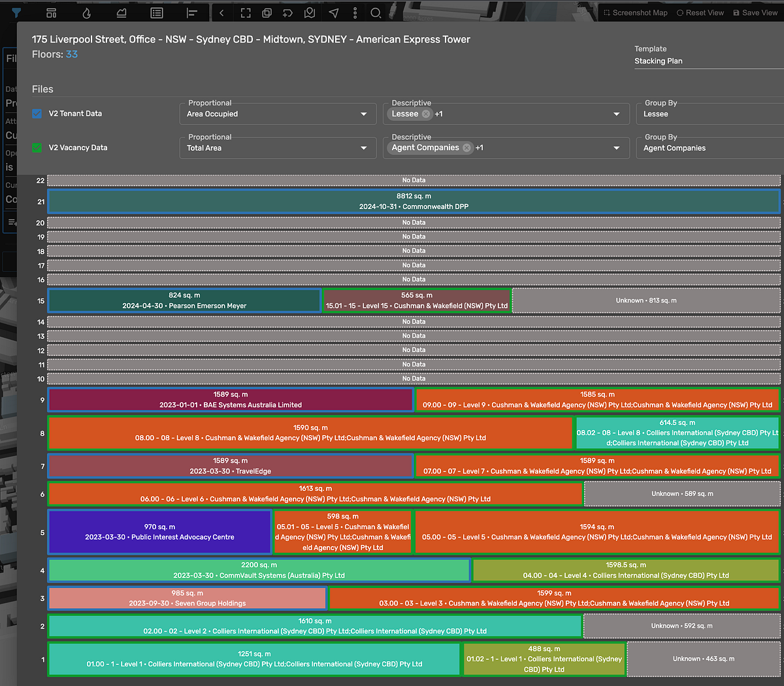Image resolution: width=784 pixels, height=686 pixels.
Task: Uncheck the V2 Tenant Data checkbox
Action: pos(37,114)
